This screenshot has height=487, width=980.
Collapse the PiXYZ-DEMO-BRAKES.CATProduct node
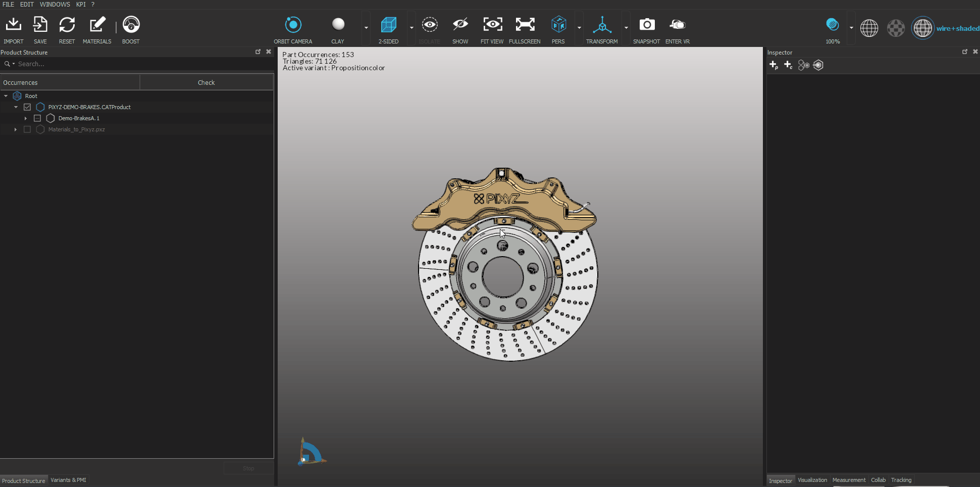click(16, 107)
